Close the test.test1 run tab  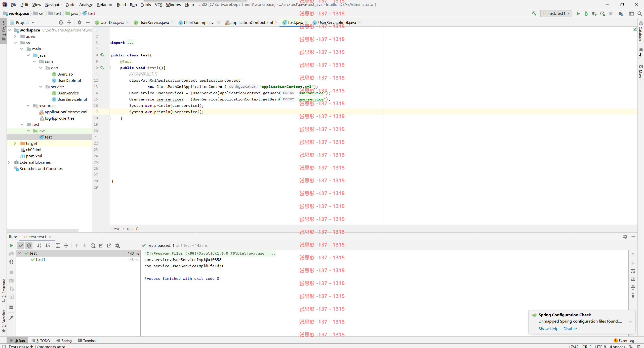click(x=50, y=237)
